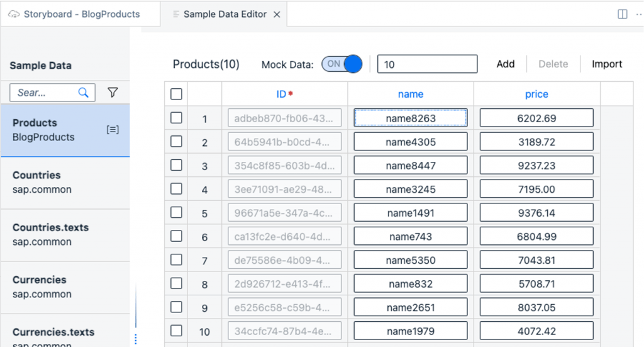Open the Currencies entity in the sidebar
The height and width of the screenshot is (347, 644).
(65, 287)
